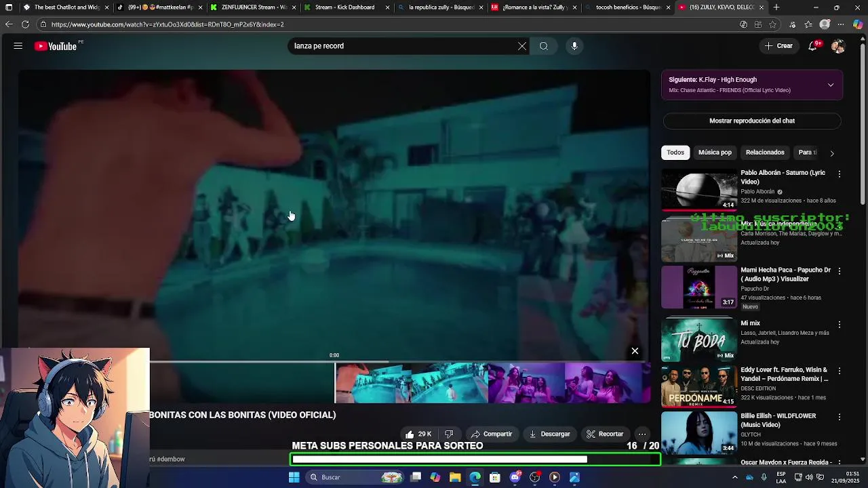
Task: Run search with the magnifier icon
Action: pos(544,46)
